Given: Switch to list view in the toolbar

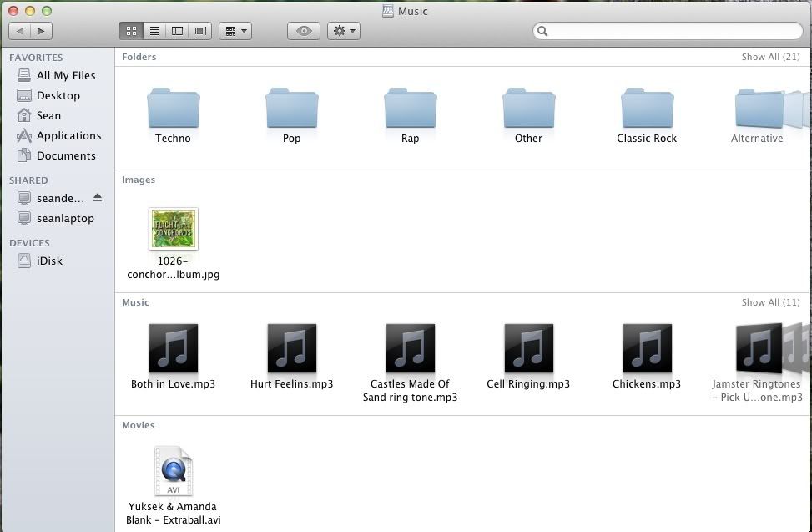Looking at the screenshot, I should [154, 30].
